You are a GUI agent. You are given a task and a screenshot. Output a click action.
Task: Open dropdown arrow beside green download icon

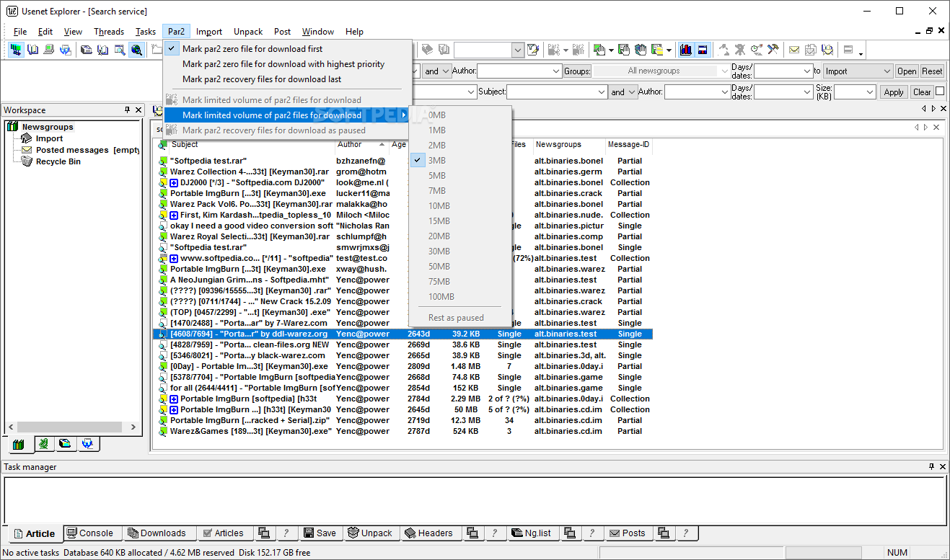pos(611,50)
